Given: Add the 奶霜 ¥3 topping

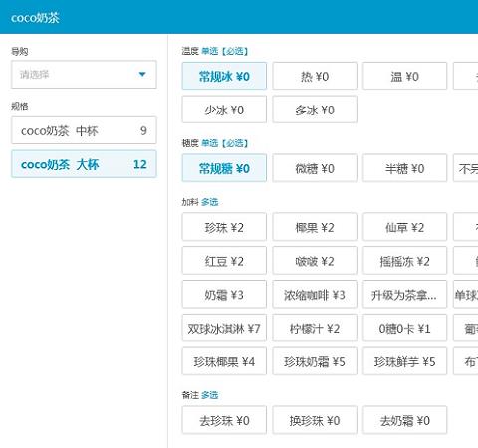Looking at the screenshot, I should tap(224, 294).
